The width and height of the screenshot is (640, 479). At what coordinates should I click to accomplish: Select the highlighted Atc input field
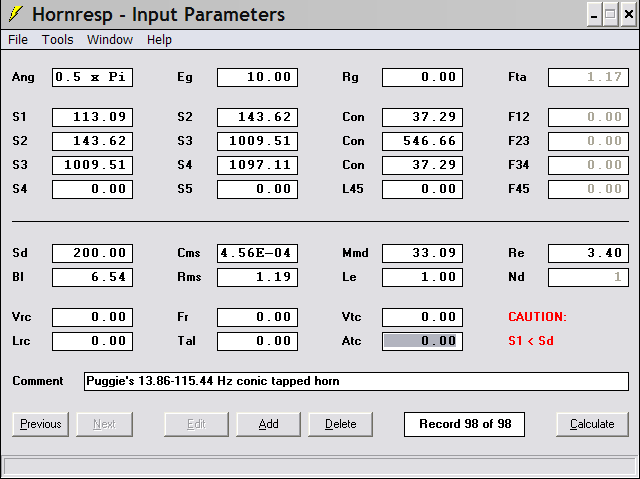(x=422, y=342)
